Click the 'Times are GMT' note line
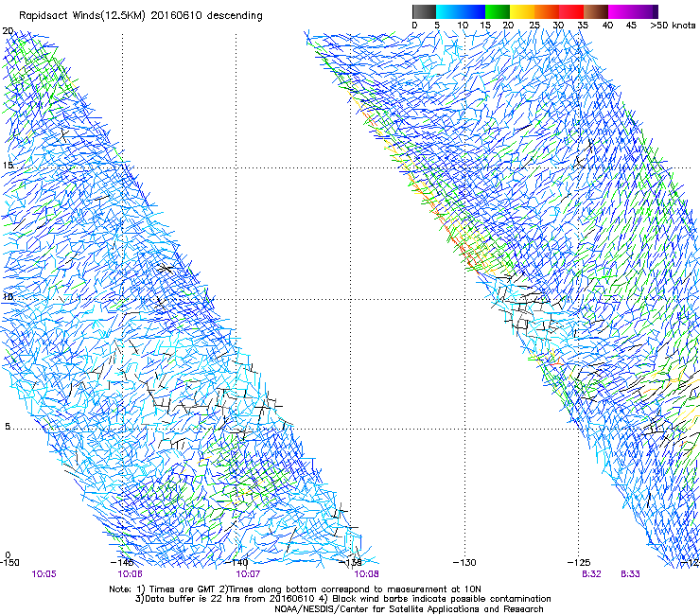 295,589
